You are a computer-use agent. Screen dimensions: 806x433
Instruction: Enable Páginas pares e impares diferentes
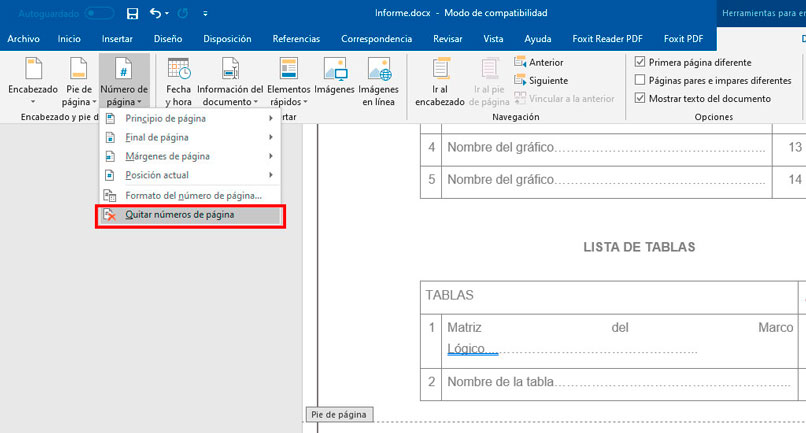click(x=640, y=80)
